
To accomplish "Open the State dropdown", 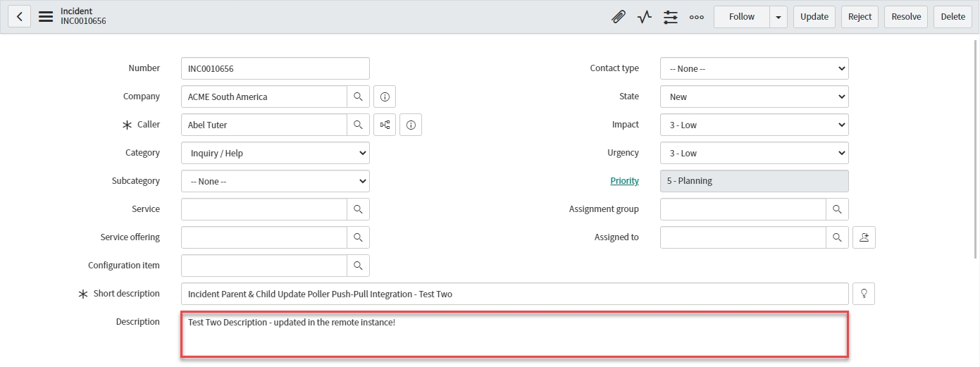I will point(754,97).
